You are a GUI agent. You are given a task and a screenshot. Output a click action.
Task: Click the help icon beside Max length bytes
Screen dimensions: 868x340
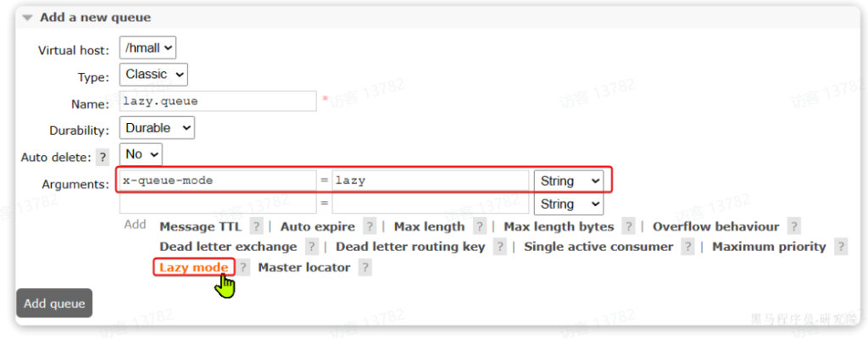point(628,226)
